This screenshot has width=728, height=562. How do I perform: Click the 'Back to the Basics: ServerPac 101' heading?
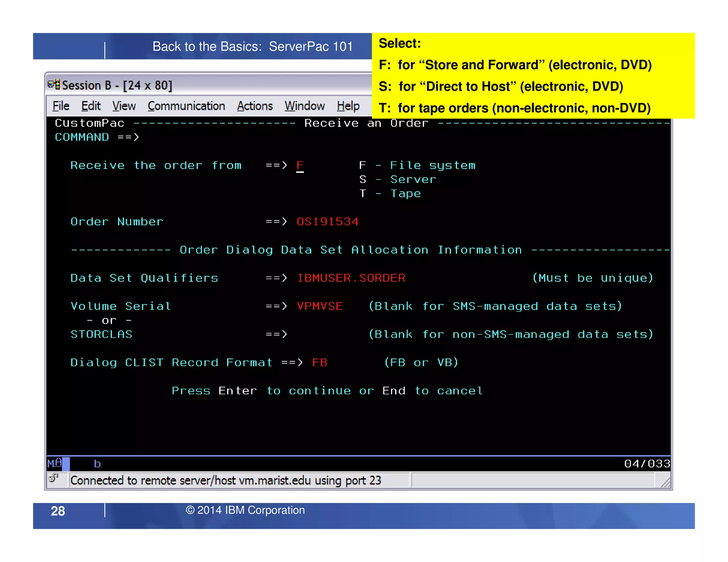tap(252, 47)
